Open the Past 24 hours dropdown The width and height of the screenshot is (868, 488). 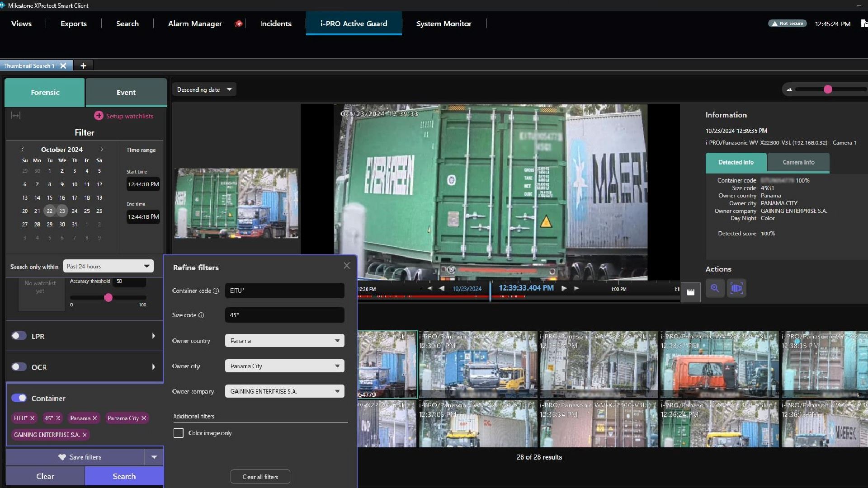[x=108, y=266]
